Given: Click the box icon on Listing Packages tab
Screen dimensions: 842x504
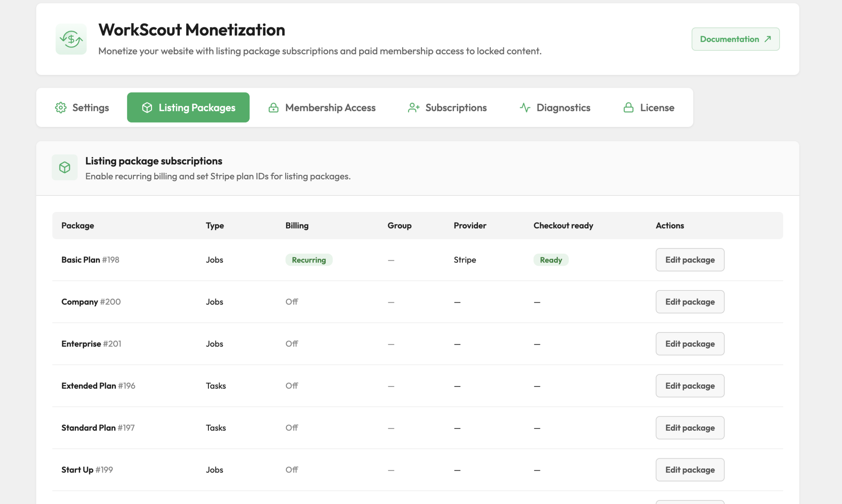Looking at the screenshot, I should pos(147,108).
